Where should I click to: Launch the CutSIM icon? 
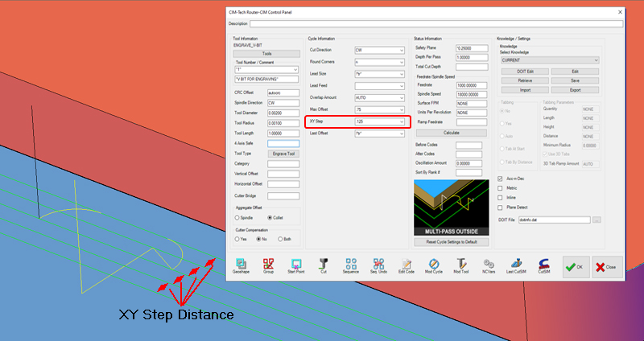tap(543, 265)
